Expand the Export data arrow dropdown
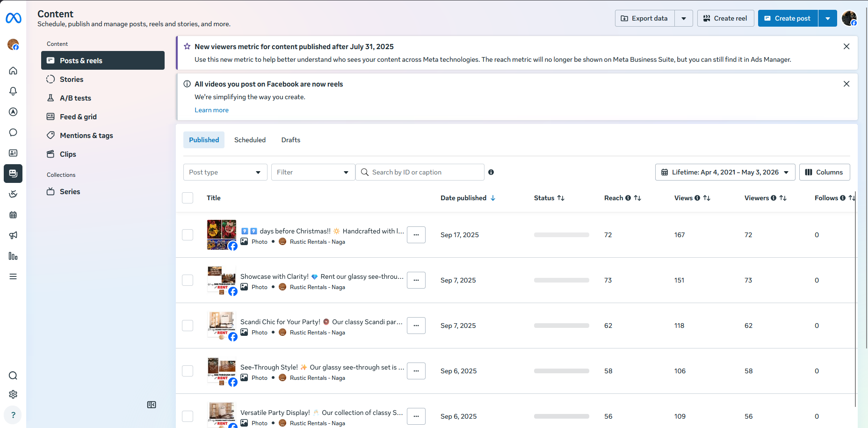Image resolution: width=868 pixels, height=428 pixels. point(684,18)
